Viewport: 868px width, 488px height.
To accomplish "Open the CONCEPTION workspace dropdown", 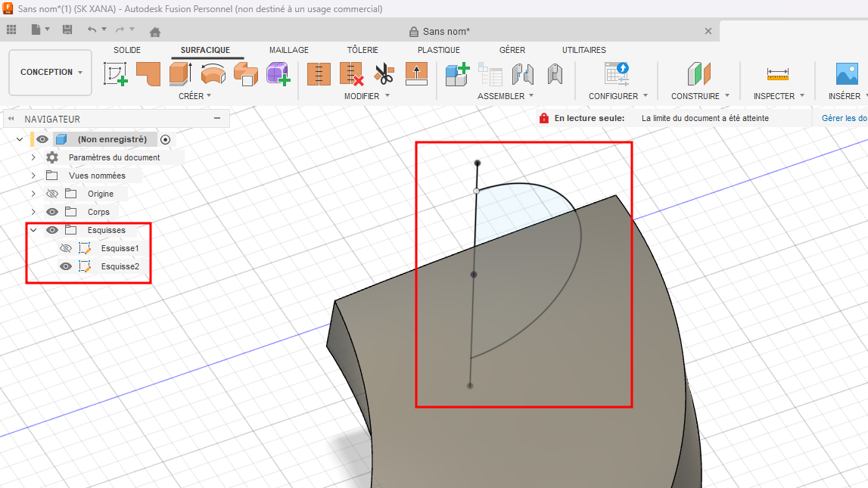I will 51,72.
